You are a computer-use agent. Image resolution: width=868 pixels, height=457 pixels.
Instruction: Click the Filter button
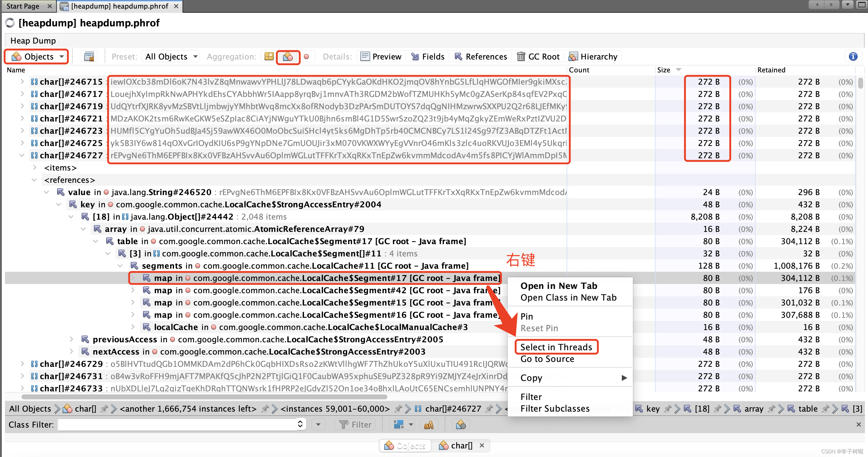click(x=355, y=424)
